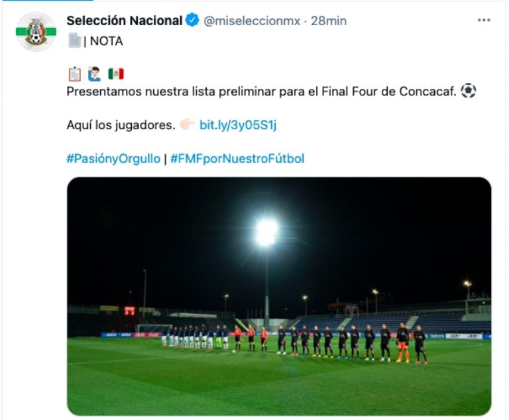The image size is (509, 420).
Task: Click the clipboard emoji in the tweet
Action: click(x=74, y=74)
